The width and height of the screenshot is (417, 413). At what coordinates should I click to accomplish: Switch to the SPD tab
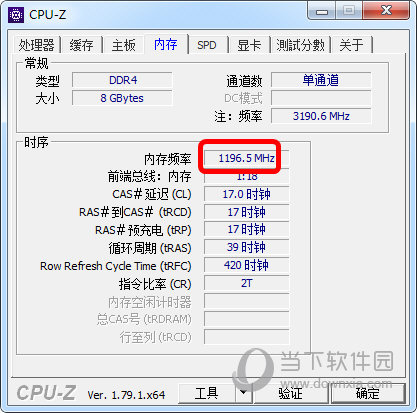tap(207, 45)
